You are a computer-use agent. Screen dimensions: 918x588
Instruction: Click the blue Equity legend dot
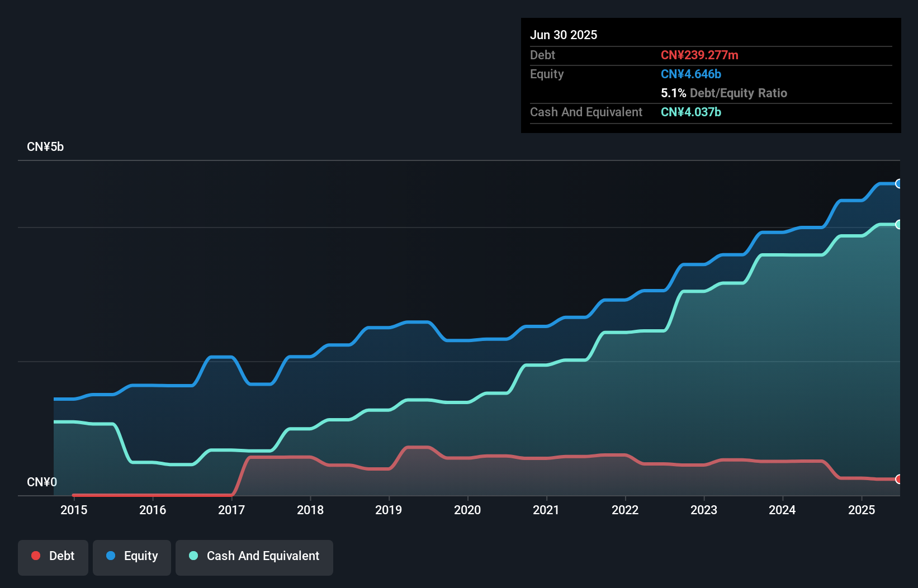click(111, 556)
